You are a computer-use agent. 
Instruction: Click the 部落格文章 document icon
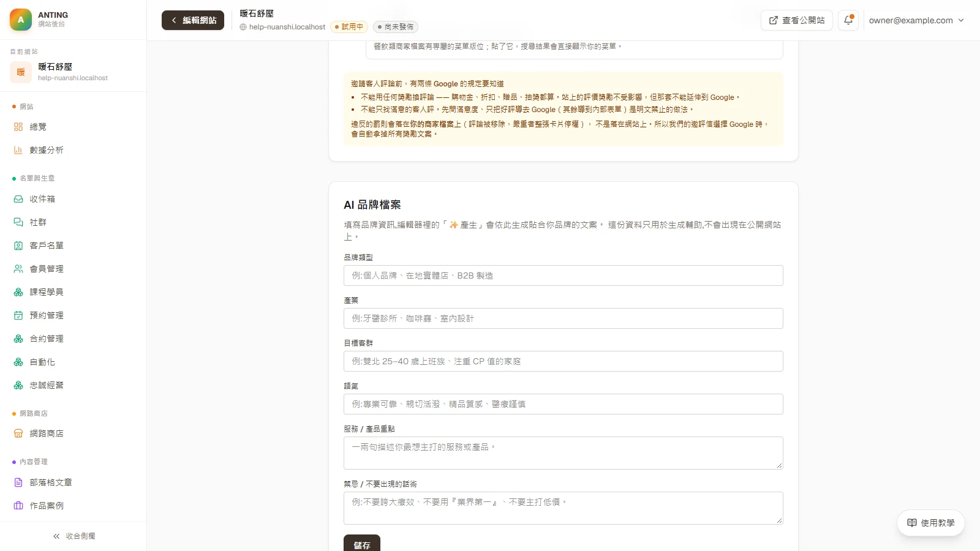click(x=18, y=482)
